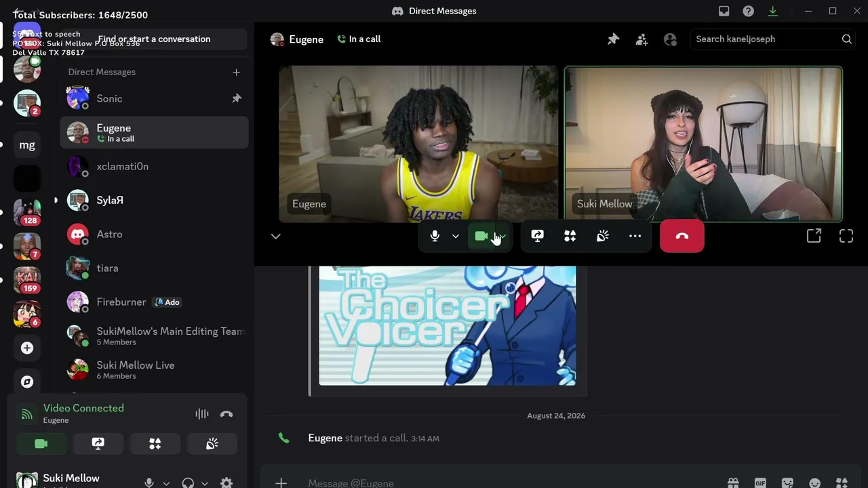Open attachment plus in message box
This screenshot has width=868, height=488.
pos(281,483)
